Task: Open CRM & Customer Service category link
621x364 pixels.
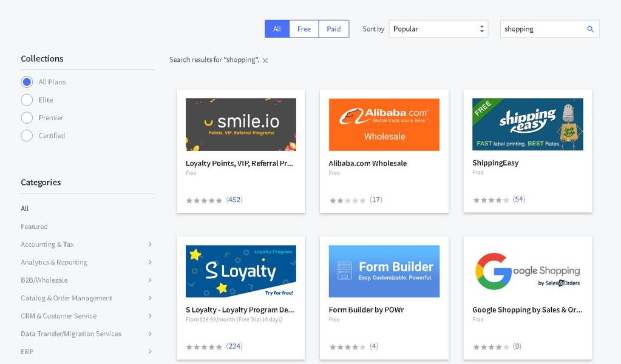Action: (x=59, y=315)
